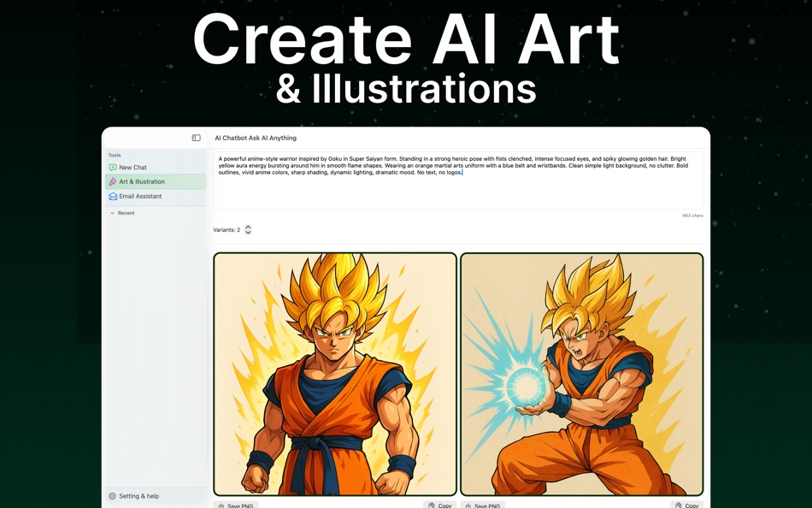Save PNG of the left image

236,505
